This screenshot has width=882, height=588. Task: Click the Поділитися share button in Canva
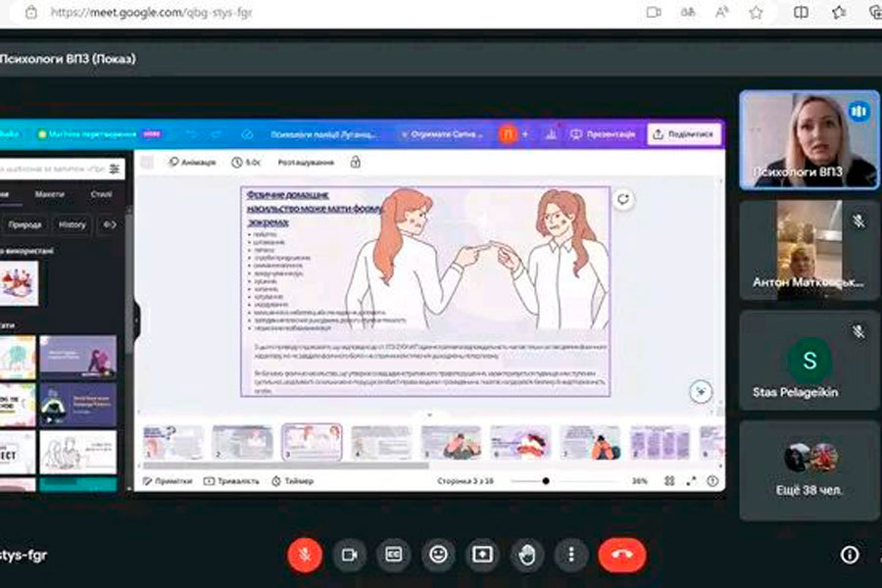click(684, 134)
